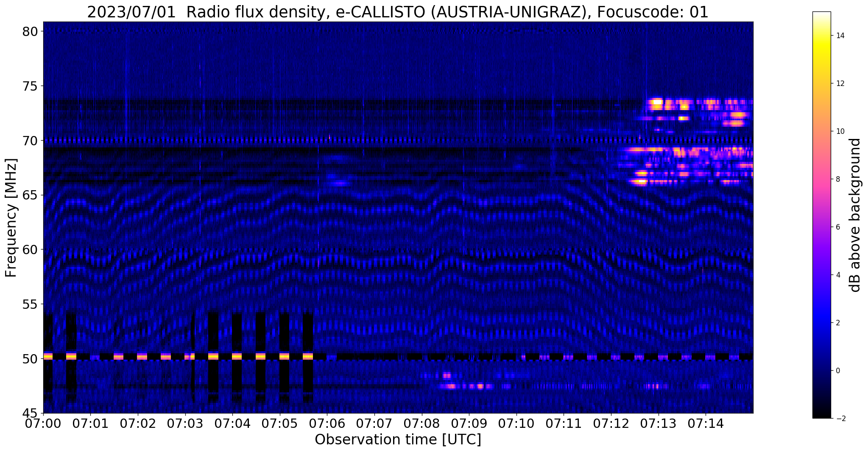Click the 07:03 time tick label
The width and height of the screenshot is (868, 452).
pyautogui.click(x=185, y=423)
